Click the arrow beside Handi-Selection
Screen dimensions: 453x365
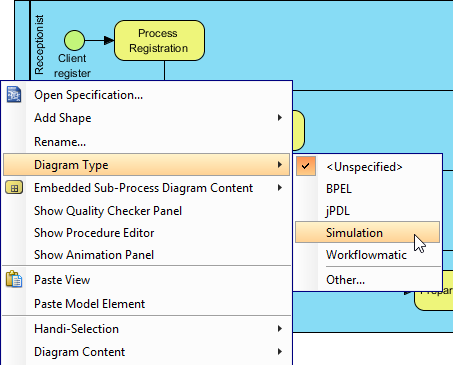[280, 329]
